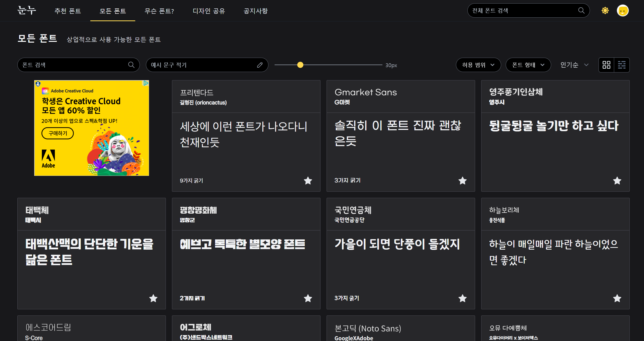644x341 pixels.
Task: Click the privacy shield icon on the ad
Action: coord(38,84)
